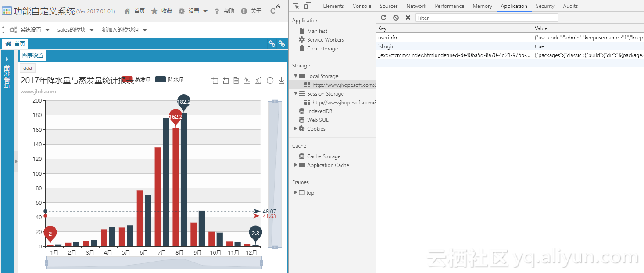This screenshot has height=273, width=644.
Task: Click the chart zoom reset icon
Action: pyautogui.click(x=225, y=80)
